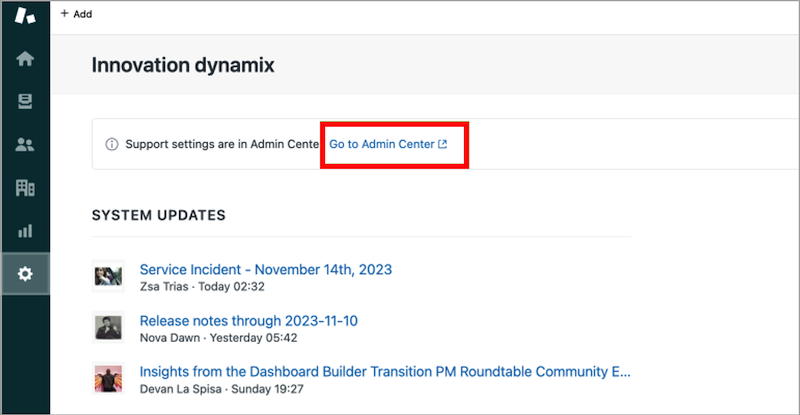Open the Admin gear icon
Screen dimensions: 800x415
pos(25,274)
